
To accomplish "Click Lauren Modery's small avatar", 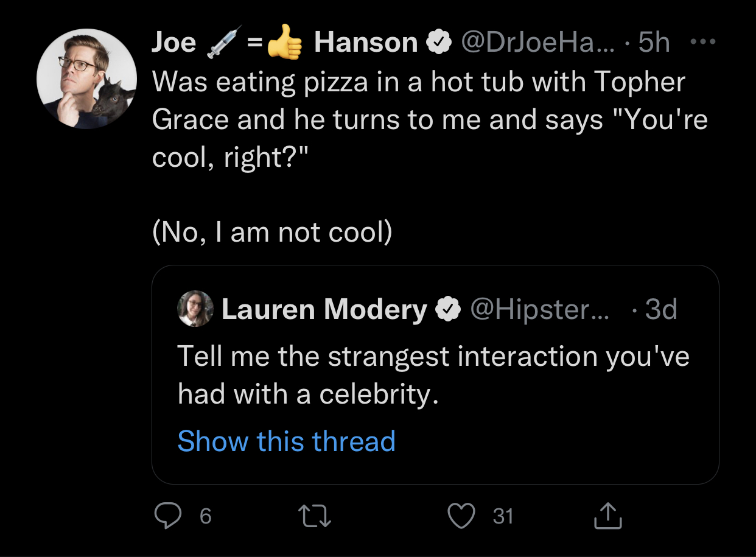I will pyautogui.click(x=195, y=309).
